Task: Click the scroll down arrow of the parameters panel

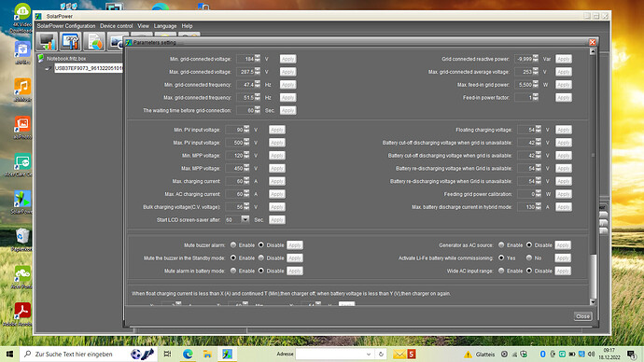Action: [593, 302]
